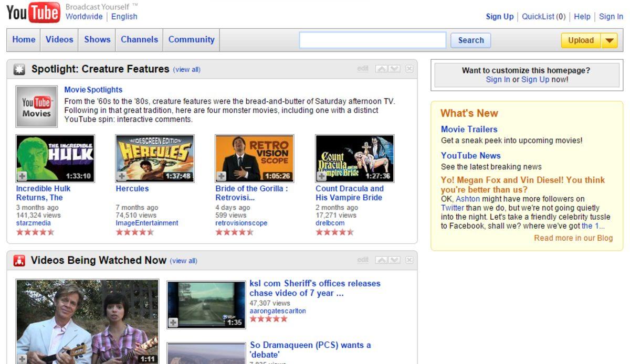Open Movie Trailers in What's New
Viewport: 630px width, 364px height.
pyautogui.click(x=469, y=129)
